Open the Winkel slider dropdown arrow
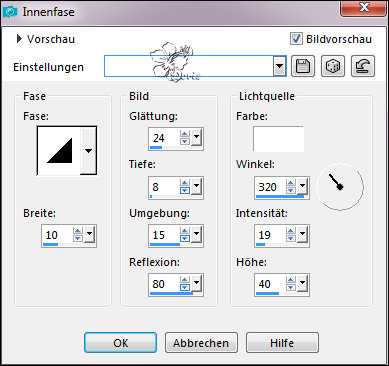Viewport: 389px width, 366px height. click(x=302, y=186)
